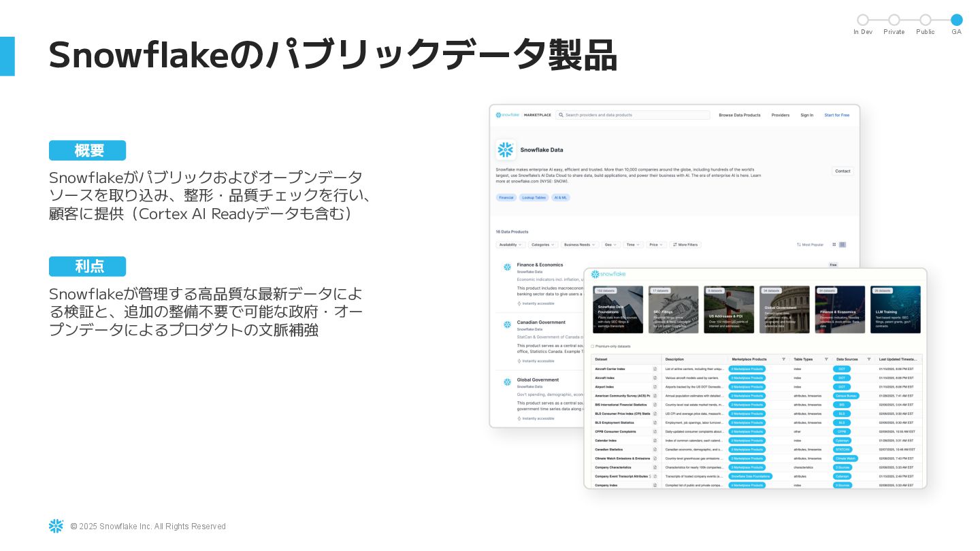Open document icon for Company Index row

click(x=655, y=485)
